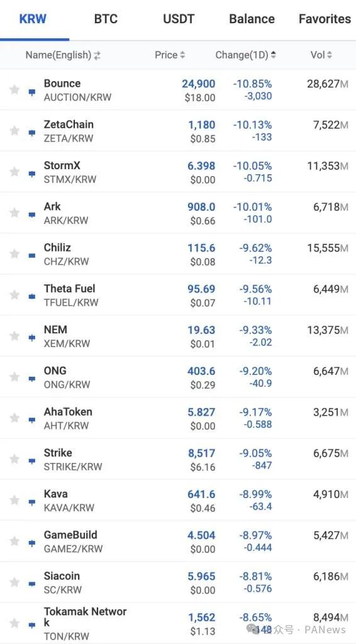Toggle the star for ZetaChain
The image size is (356, 644).
(x=14, y=131)
